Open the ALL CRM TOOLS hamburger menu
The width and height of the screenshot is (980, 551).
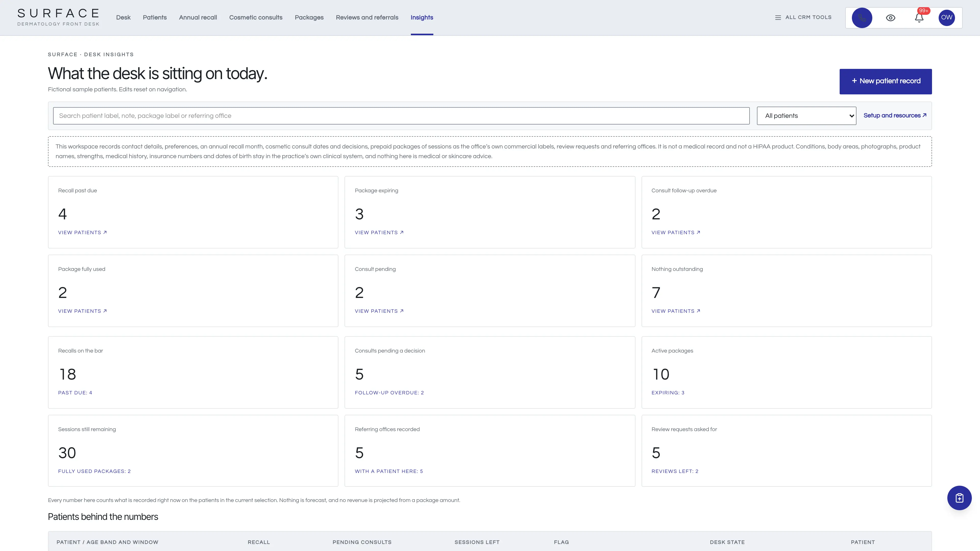click(x=803, y=18)
